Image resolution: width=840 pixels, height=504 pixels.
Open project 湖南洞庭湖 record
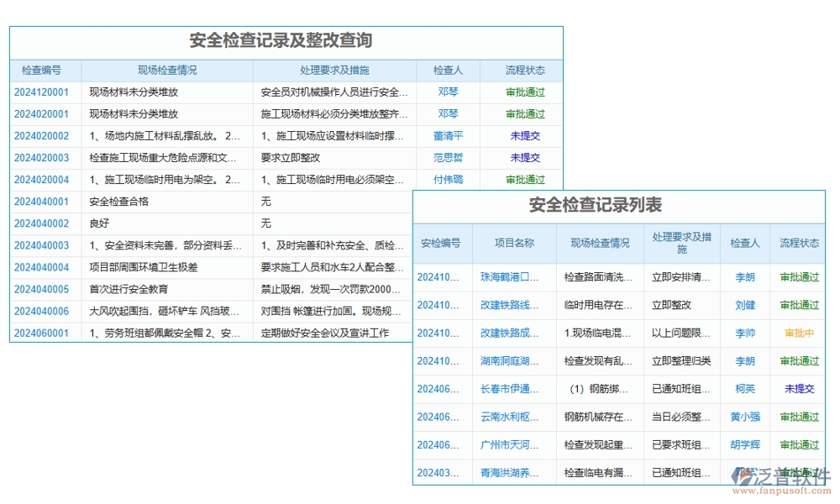tap(515, 361)
